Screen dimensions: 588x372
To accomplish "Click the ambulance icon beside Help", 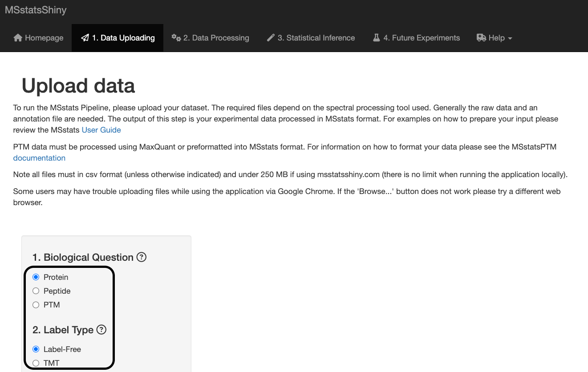I will [481, 38].
